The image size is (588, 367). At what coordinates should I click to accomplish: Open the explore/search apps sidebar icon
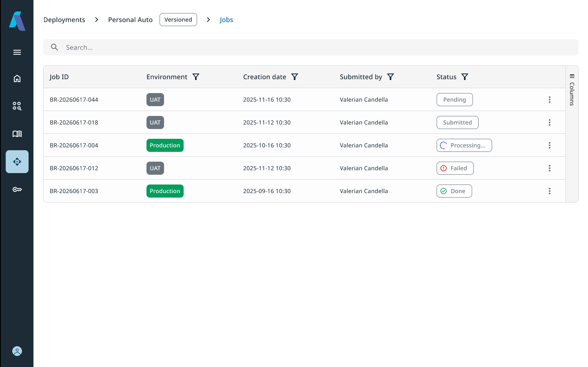17,106
